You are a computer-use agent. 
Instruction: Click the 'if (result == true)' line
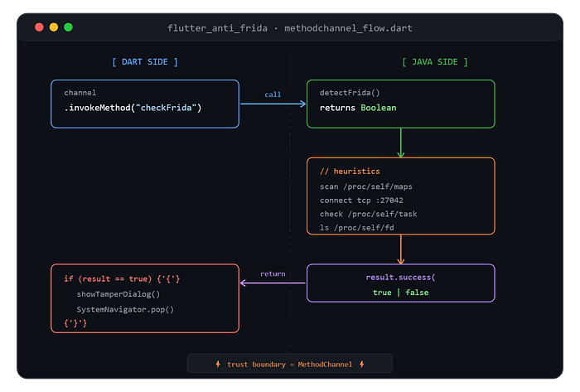pos(122,278)
